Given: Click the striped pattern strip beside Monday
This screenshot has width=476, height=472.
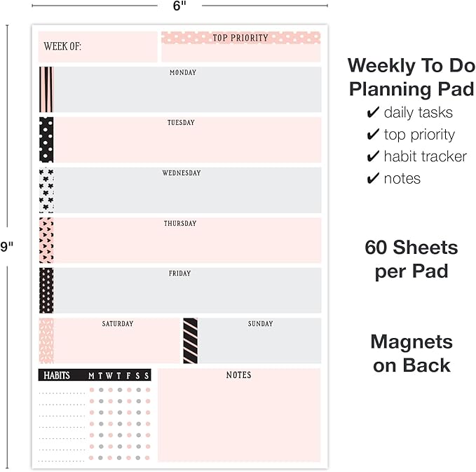Looking at the screenshot, I should click(46, 89).
